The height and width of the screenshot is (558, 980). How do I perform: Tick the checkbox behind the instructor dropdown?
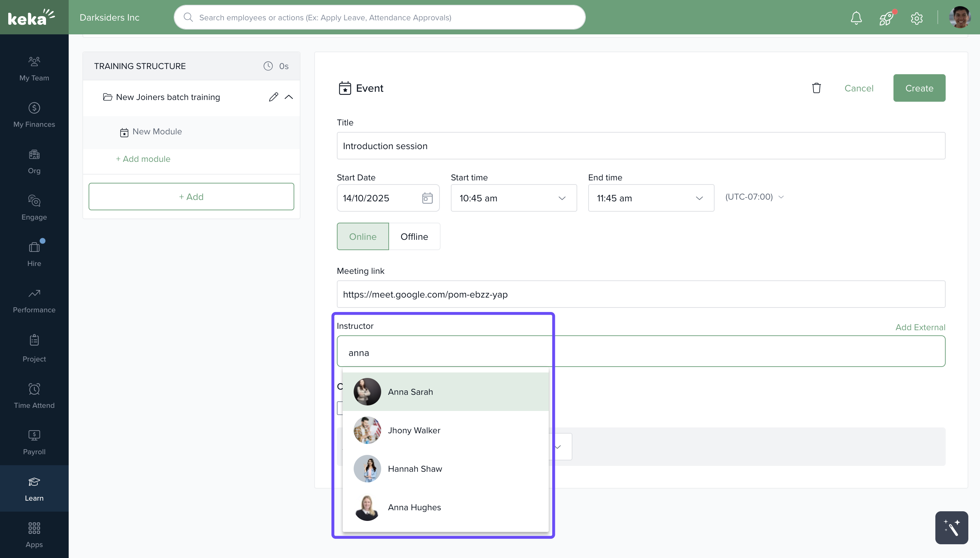[x=340, y=408]
